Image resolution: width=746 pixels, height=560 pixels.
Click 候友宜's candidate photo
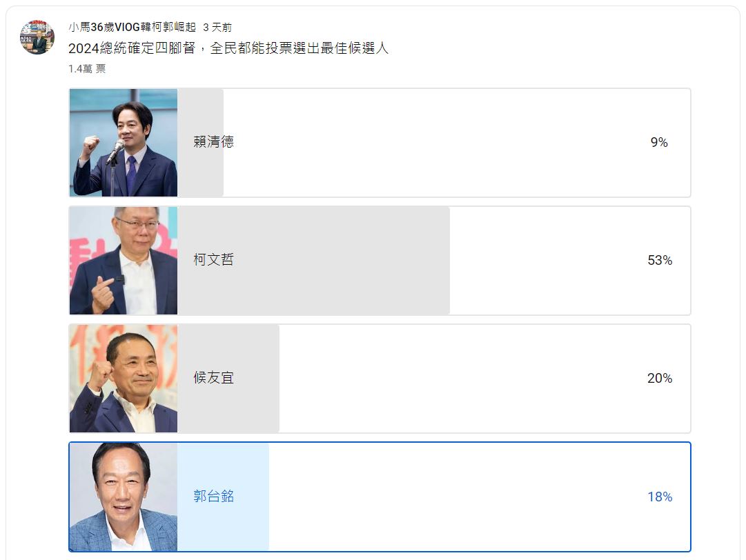tap(123, 378)
